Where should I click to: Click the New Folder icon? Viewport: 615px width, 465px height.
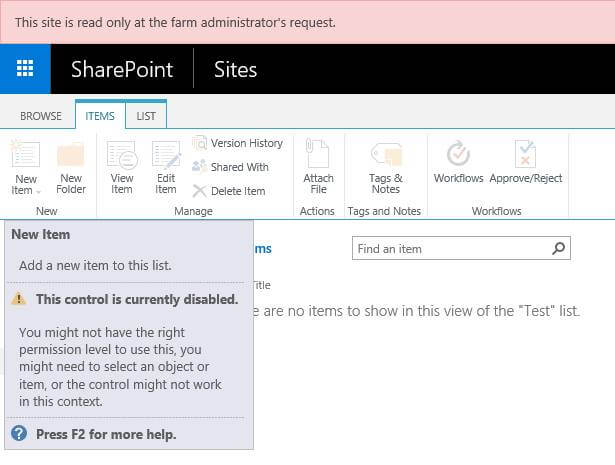click(70, 157)
